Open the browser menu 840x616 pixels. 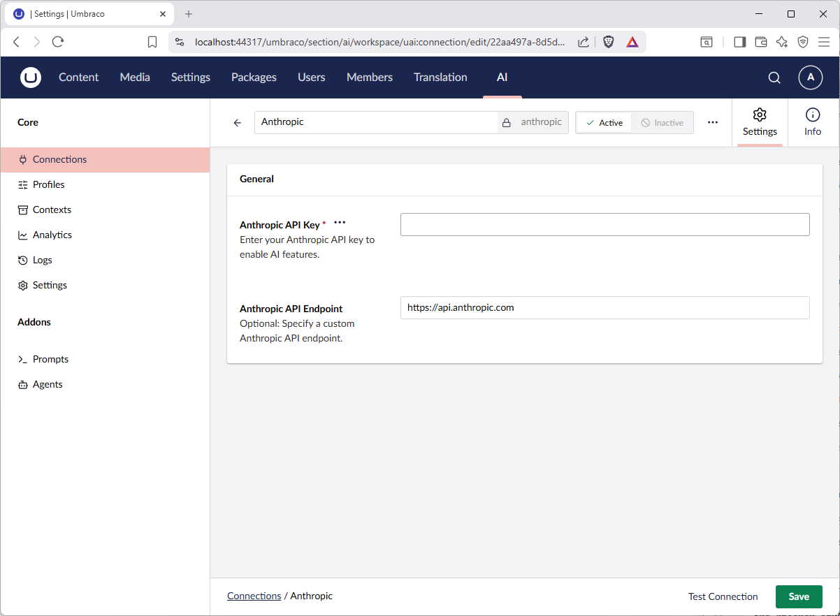823,42
